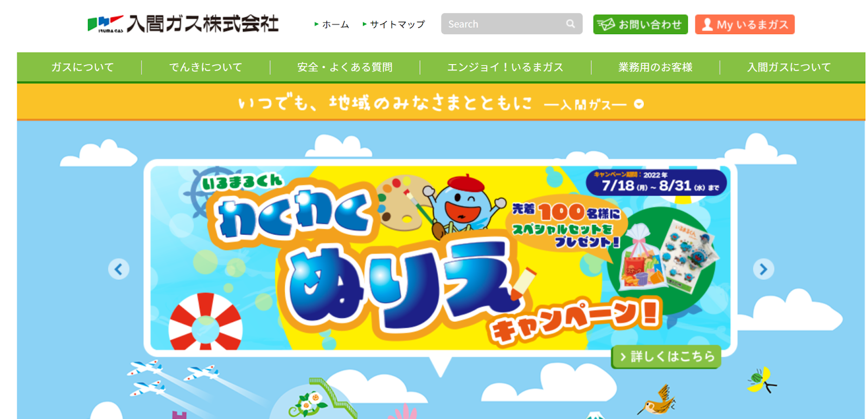
Task: Show previous slide with left arrow
Action: pyautogui.click(x=118, y=269)
